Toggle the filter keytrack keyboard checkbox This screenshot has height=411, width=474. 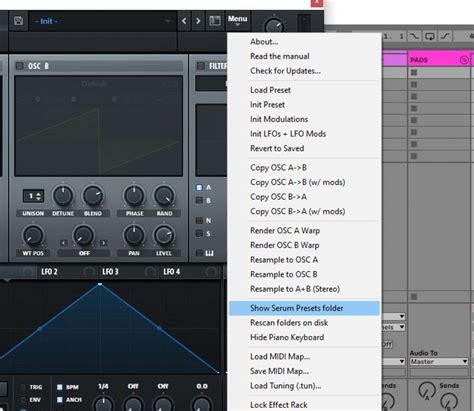click(x=199, y=253)
